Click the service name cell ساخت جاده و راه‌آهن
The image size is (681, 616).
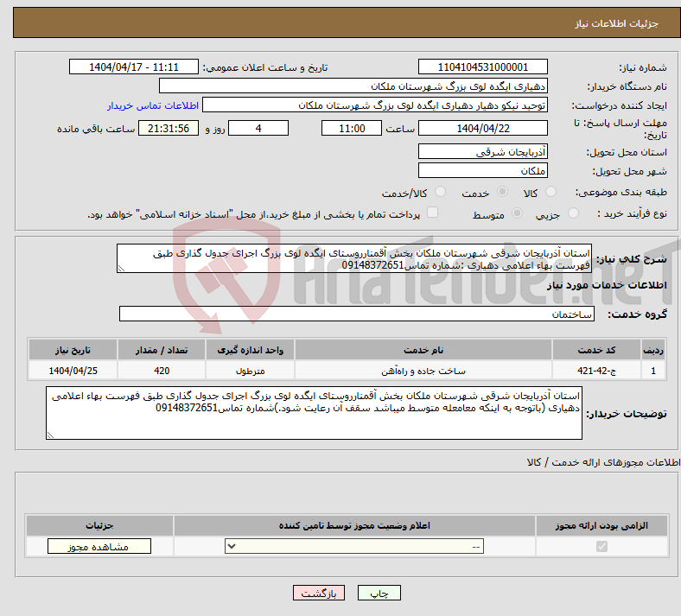click(423, 371)
